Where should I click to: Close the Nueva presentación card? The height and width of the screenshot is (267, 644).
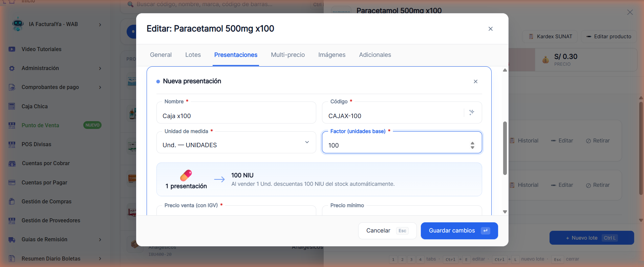point(476,82)
